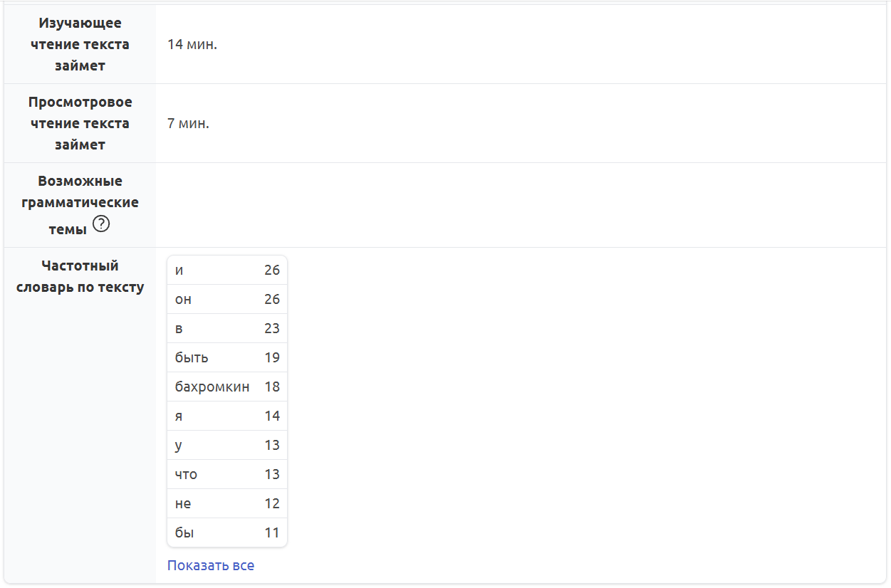Click the 'Изучающее чтение текста займет' label
Image resolution: width=891 pixels, height=588 pixels.
point(80,44)
